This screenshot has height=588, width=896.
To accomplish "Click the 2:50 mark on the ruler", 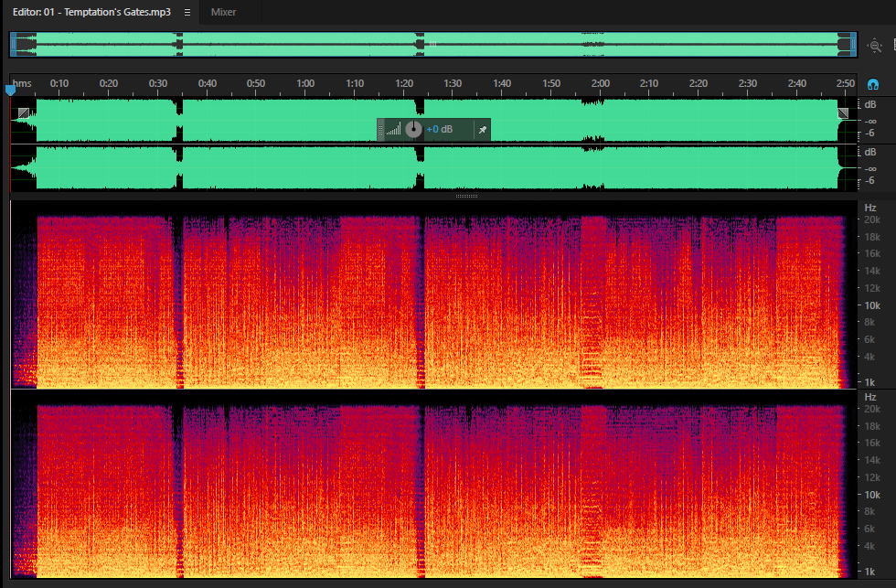I will [846, 83].
